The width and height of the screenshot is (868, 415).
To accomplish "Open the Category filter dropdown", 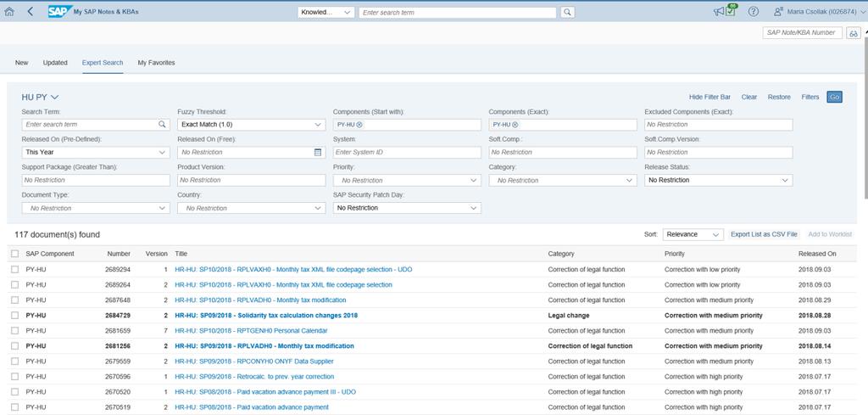I will pyautogui.click(x=563, y=181).
